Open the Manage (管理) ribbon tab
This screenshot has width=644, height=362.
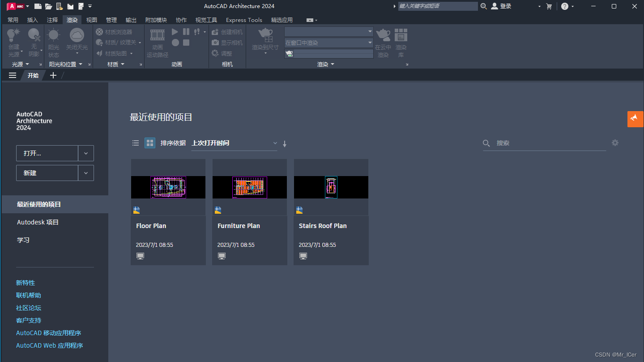(x=111, y=20)
